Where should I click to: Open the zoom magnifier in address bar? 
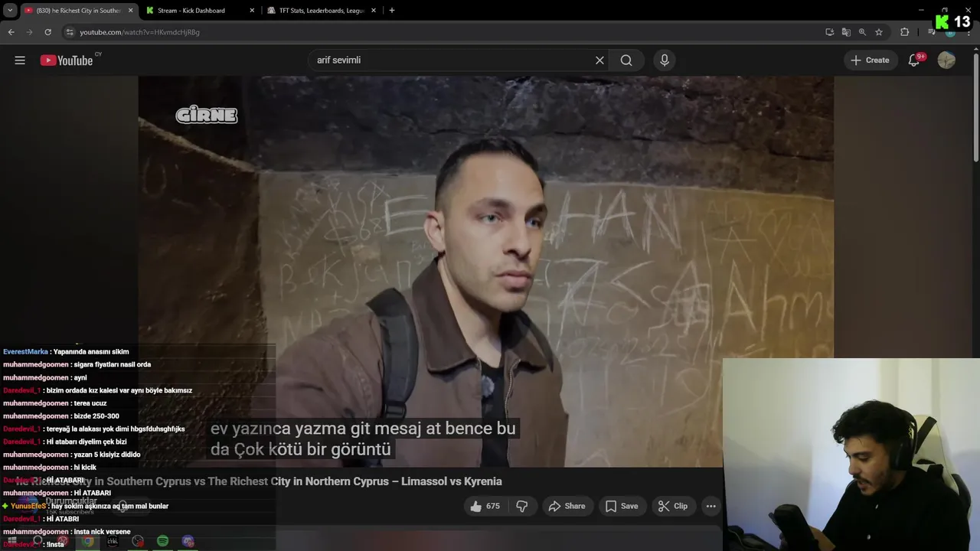point(862,32)
